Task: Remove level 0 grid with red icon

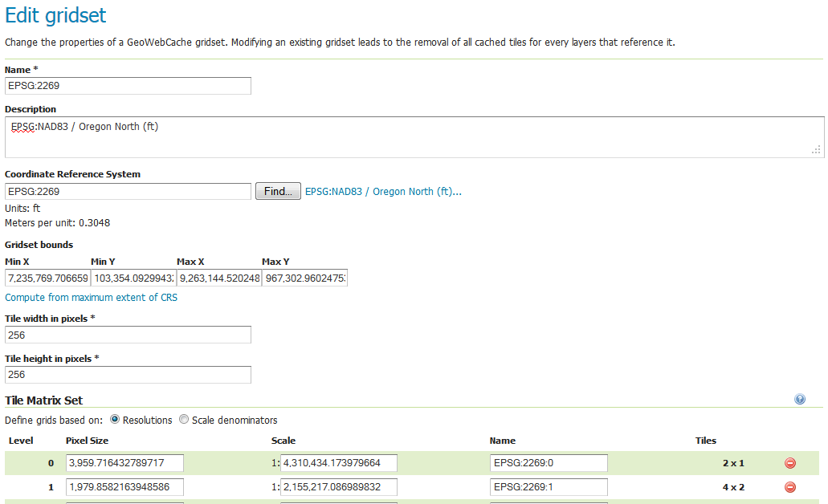Action: (789, 463)
